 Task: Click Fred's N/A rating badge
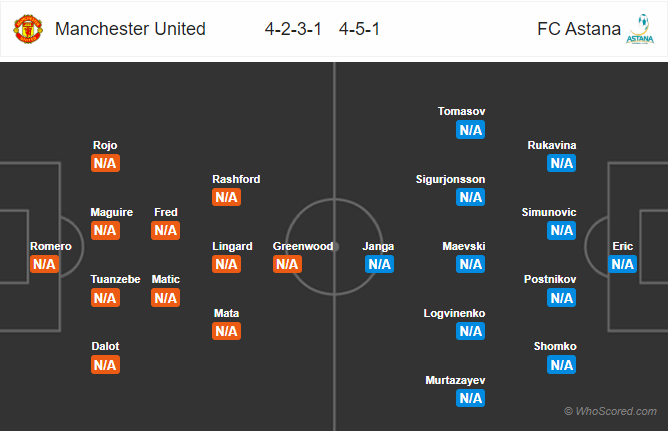pyautogui.click(x=166, y=231)
